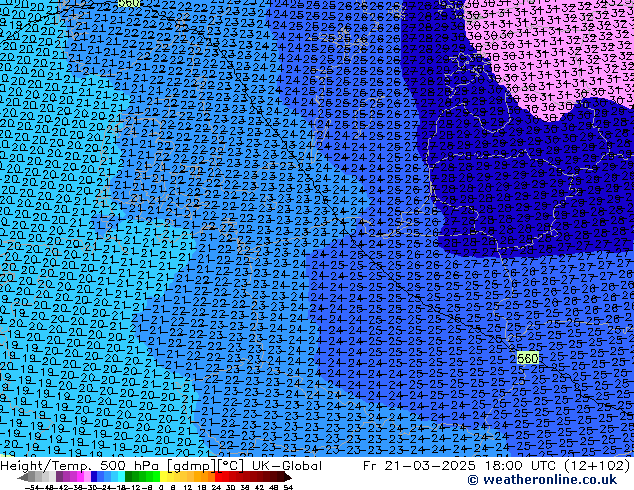The image size is (634, 490).
Task: Click the 560 contour label at lower right
Action: click(x=528, y=358)
